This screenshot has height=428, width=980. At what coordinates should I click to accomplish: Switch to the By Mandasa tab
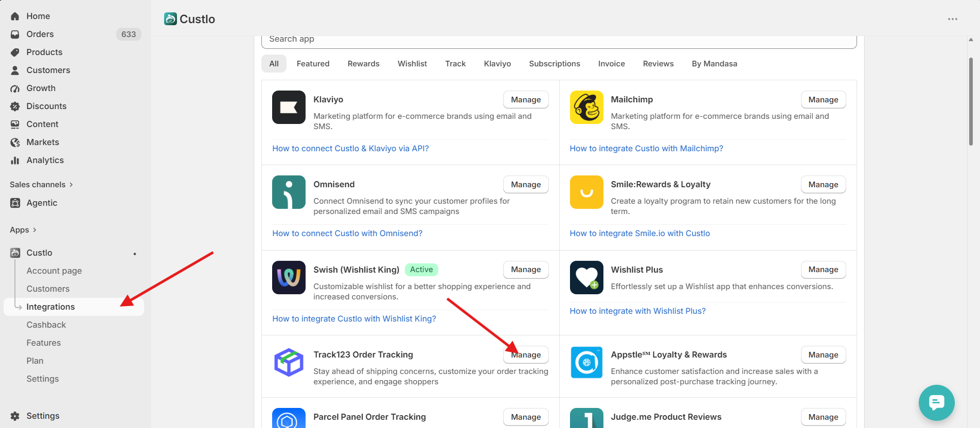(x=714, y=64)
